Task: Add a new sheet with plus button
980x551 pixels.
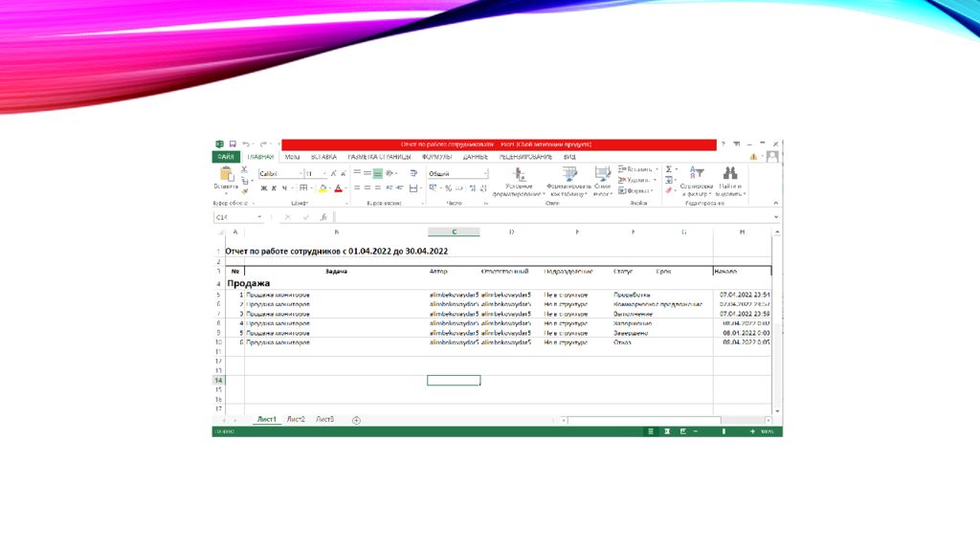Action: click(356, 420)
